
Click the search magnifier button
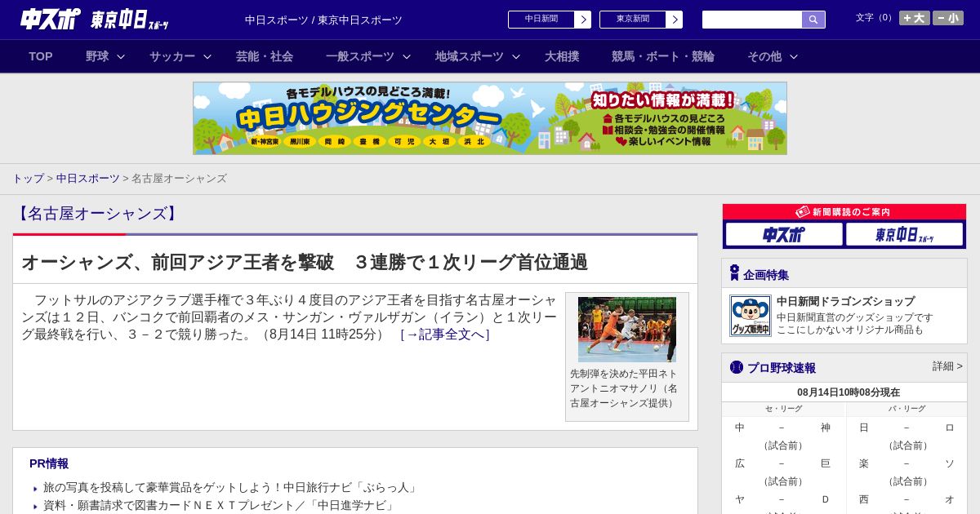point(813,20)
